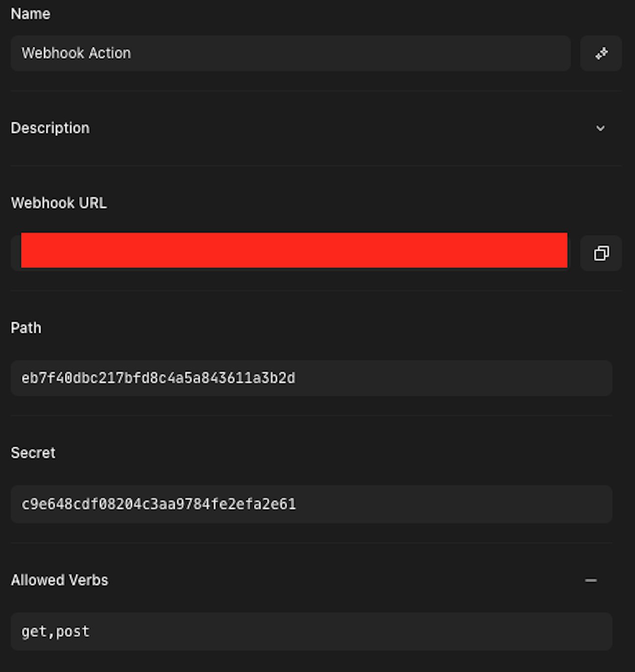Screen dimensions: 635x672
Task: Click the Webhook URL label
Action: 59,203
